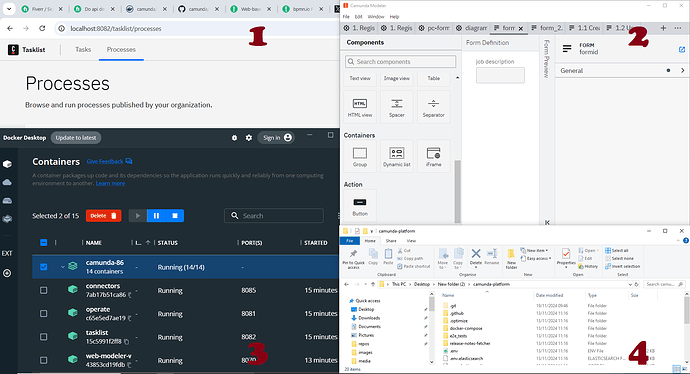The image size is (690, 374).
Task: Stop the selected Docker containers
Action: (175, 216)
